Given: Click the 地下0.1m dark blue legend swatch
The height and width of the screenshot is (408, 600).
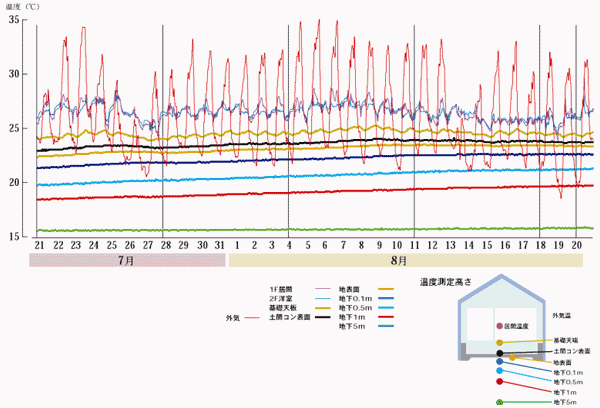Looking at the screenshot, I should [386, 298].
